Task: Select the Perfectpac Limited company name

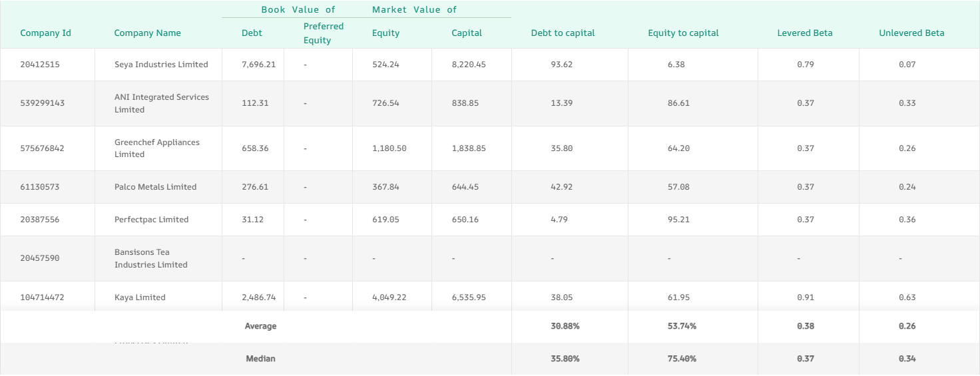Action: click(x=151, y=220)
